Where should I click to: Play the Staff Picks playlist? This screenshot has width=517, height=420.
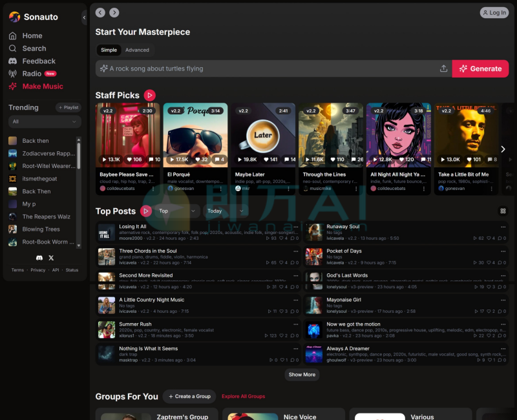[149, 95]
